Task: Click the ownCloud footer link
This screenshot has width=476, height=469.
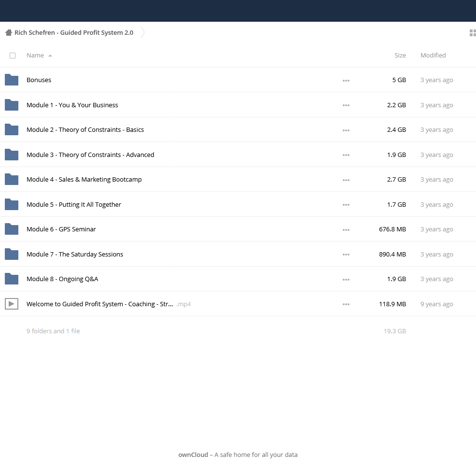Action: (193, 455)
